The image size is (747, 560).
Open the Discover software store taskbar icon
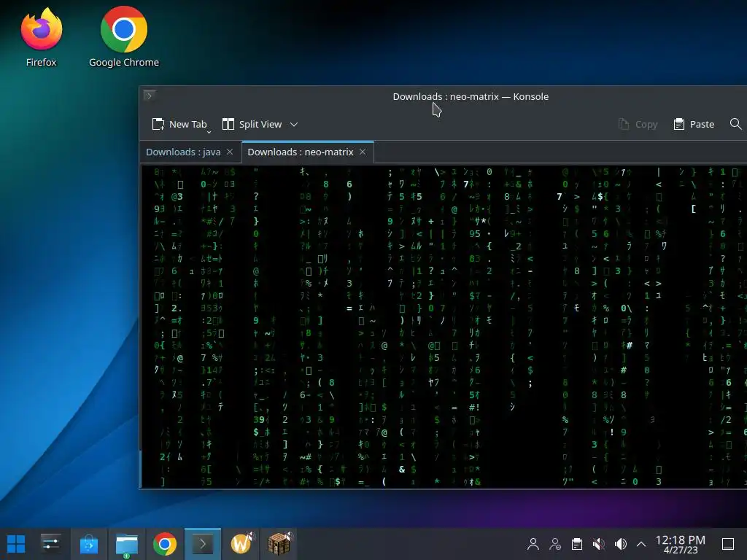tap(88, 544)
